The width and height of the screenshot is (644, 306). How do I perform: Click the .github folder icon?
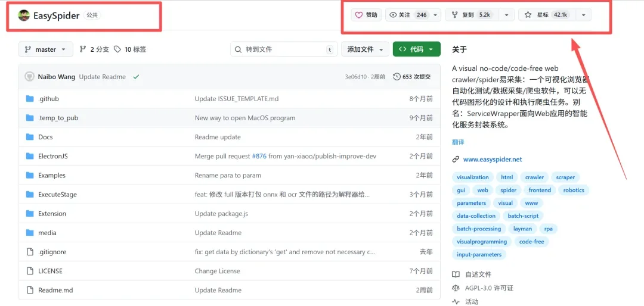[x=30, y=99]
